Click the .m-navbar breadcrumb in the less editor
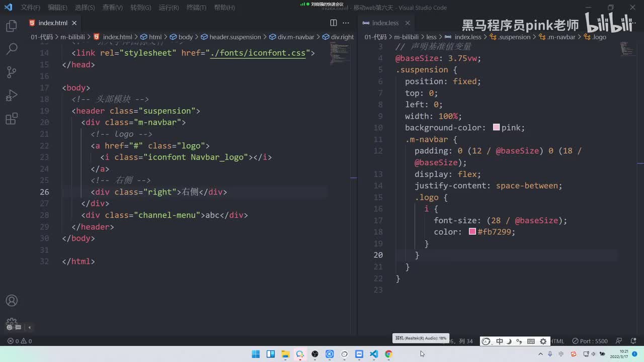This screenshot has height=362, width=644. coord(557,37)
